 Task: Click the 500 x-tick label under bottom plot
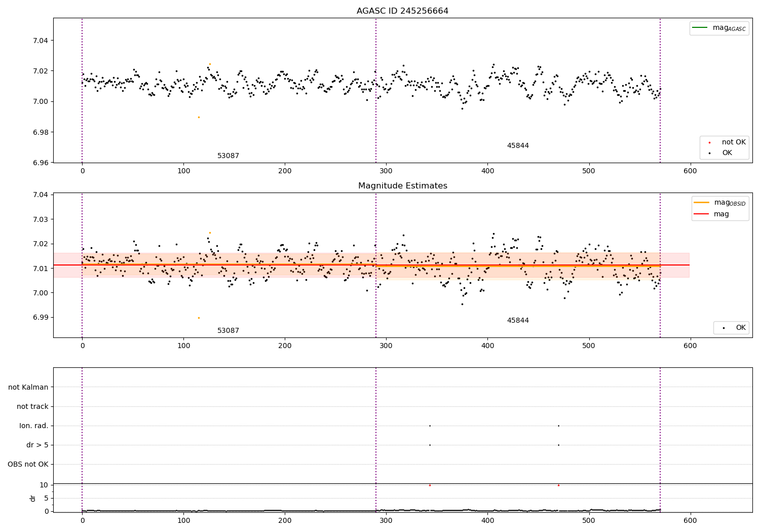tap(589, 520)
